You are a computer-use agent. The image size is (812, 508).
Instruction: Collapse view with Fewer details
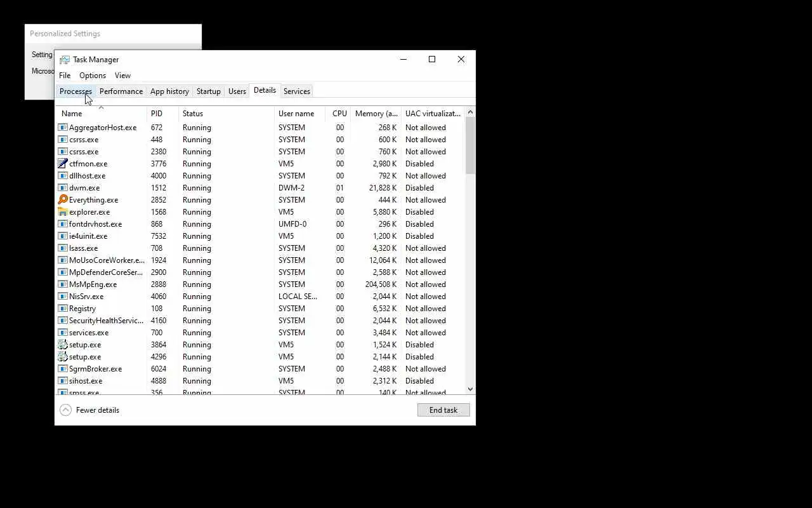click(x=89, y=410)
